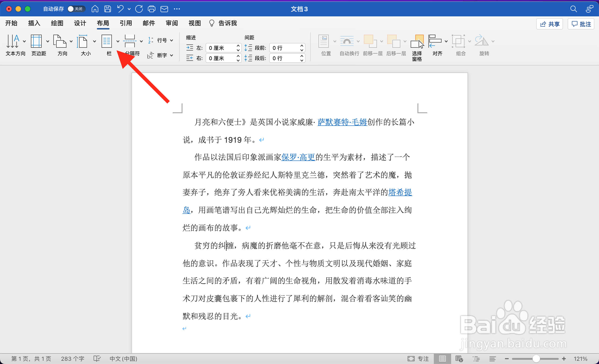599x364 pixels.
Task: Switch to the Draw (绘图) tab
Action: pyautogui.click(x=57, y=23)
